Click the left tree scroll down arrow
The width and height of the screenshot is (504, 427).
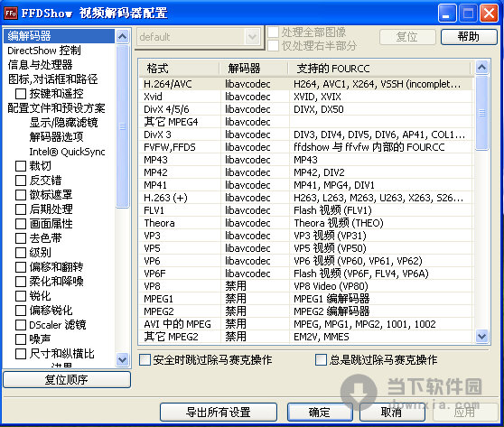(122, 359)
